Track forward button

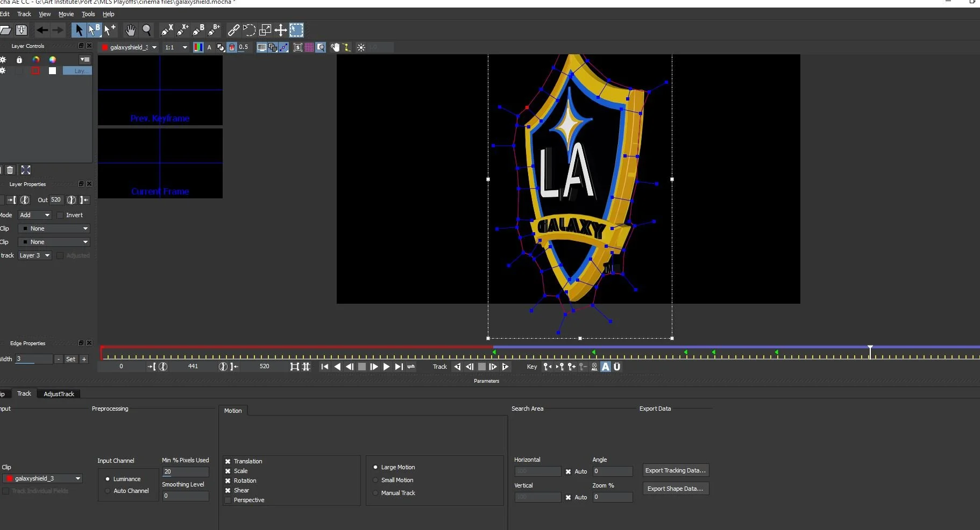pos(505,367)
